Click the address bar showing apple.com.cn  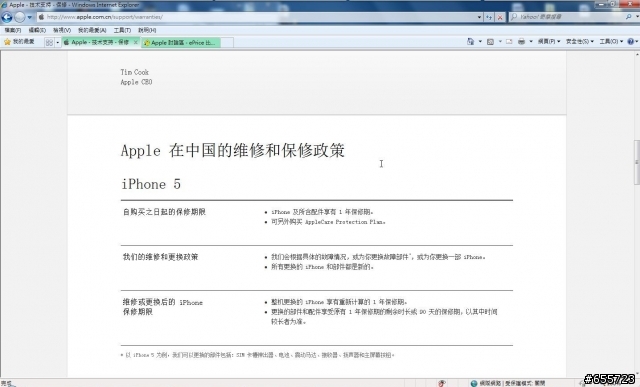(x=260, y=17)
